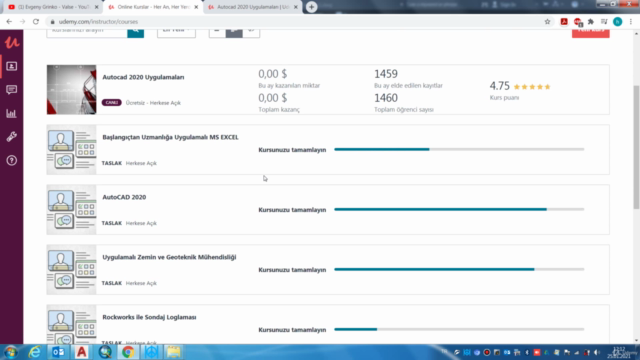The height and width of the screenshot is (360, 640).
Task: Close the Online Kurslar tab
Action: (196, 7)
